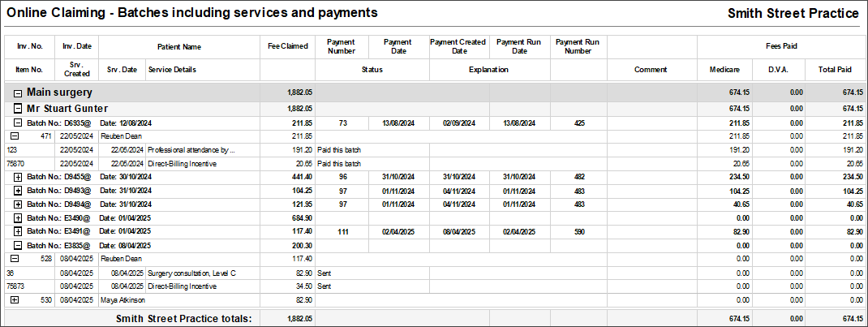Click the Service Details column header
Screen dimensions: 868x327
tap(203, 70)
